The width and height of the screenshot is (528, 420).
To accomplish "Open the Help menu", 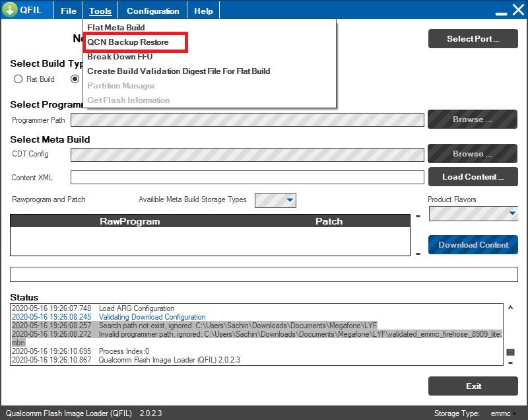I will (x=203, y=11).
